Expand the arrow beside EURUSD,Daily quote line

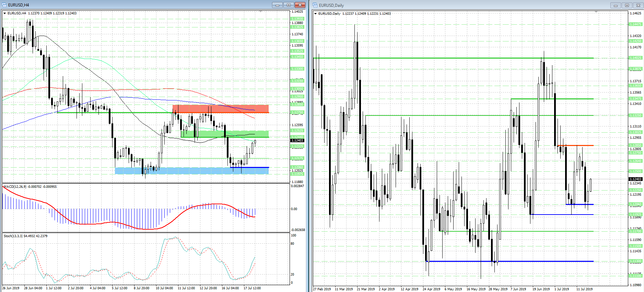coord(316,14)
